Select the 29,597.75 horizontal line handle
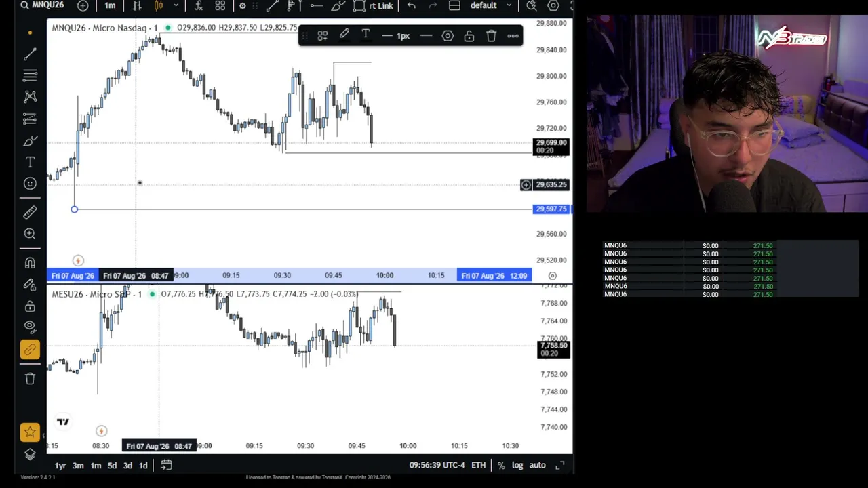The height and width of the screenshot is (488, 868). click(x=75, y=209)
